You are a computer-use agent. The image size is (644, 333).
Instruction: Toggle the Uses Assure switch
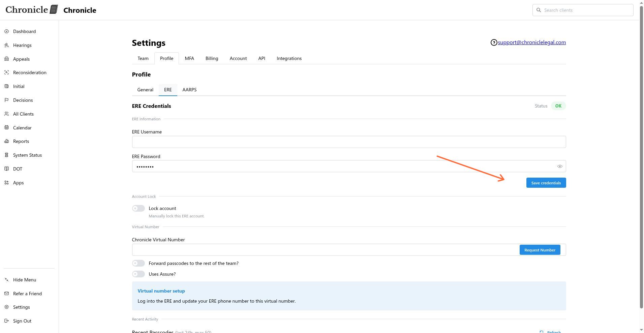(x=138, y=274)
